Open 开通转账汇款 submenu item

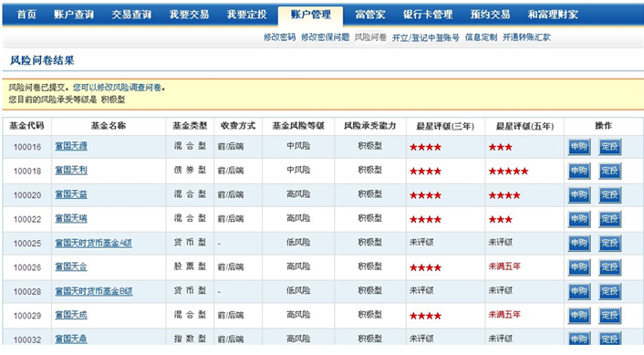click(526, 37)
